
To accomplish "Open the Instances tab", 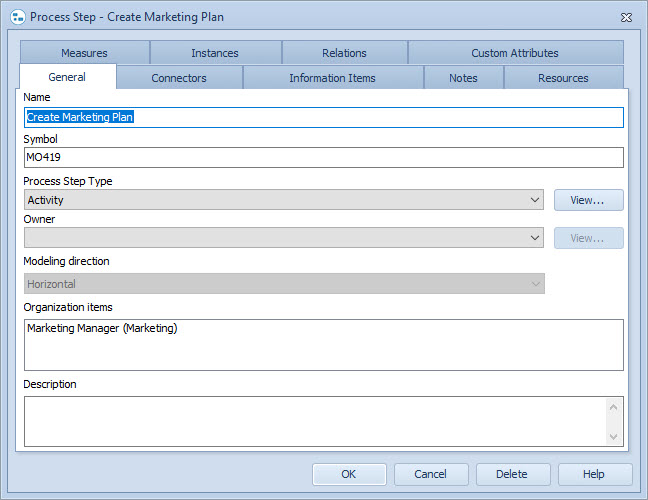I will [x=215, y=53].
